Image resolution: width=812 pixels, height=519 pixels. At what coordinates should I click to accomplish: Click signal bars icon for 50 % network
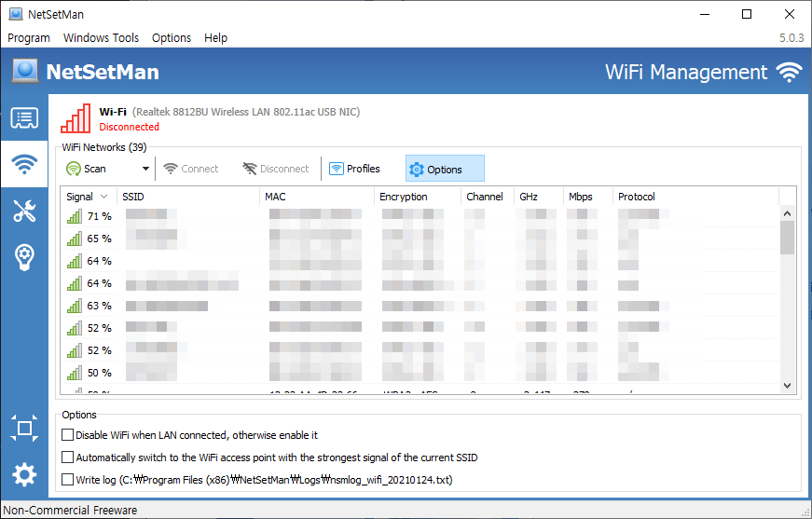pos(74,373)
